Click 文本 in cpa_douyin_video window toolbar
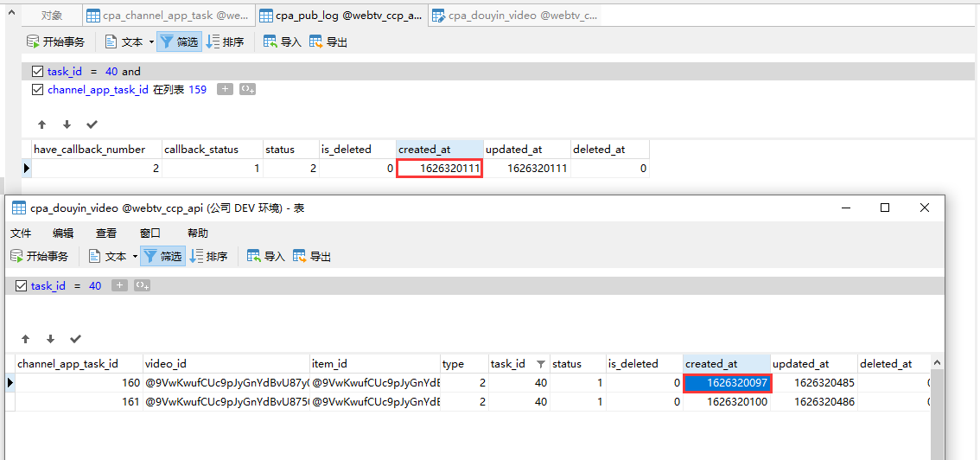 tap(107, 256)
